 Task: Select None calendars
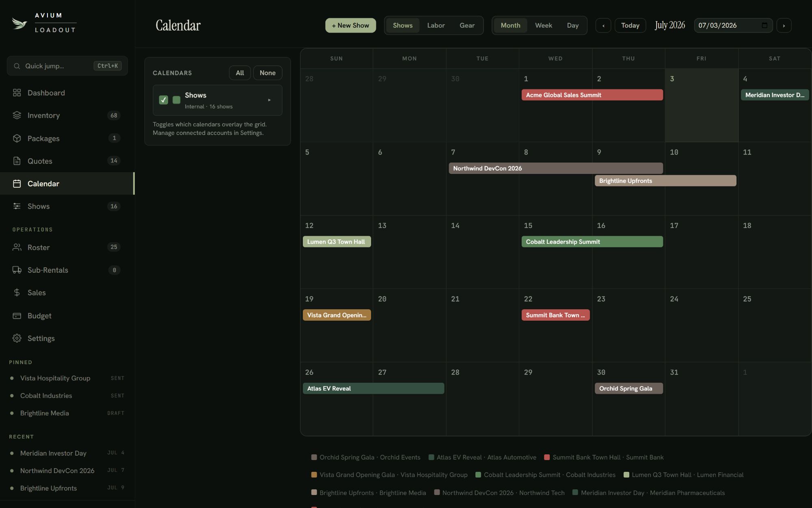tap(268, 73)
